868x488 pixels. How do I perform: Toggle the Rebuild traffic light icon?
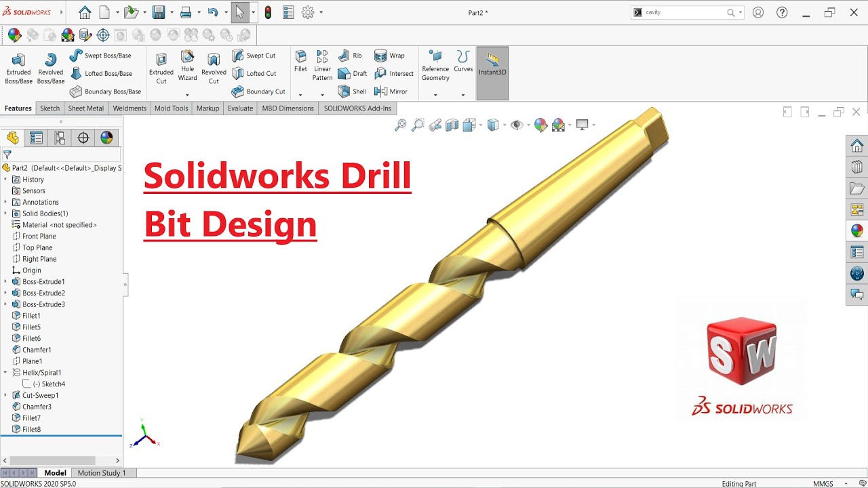269,12
